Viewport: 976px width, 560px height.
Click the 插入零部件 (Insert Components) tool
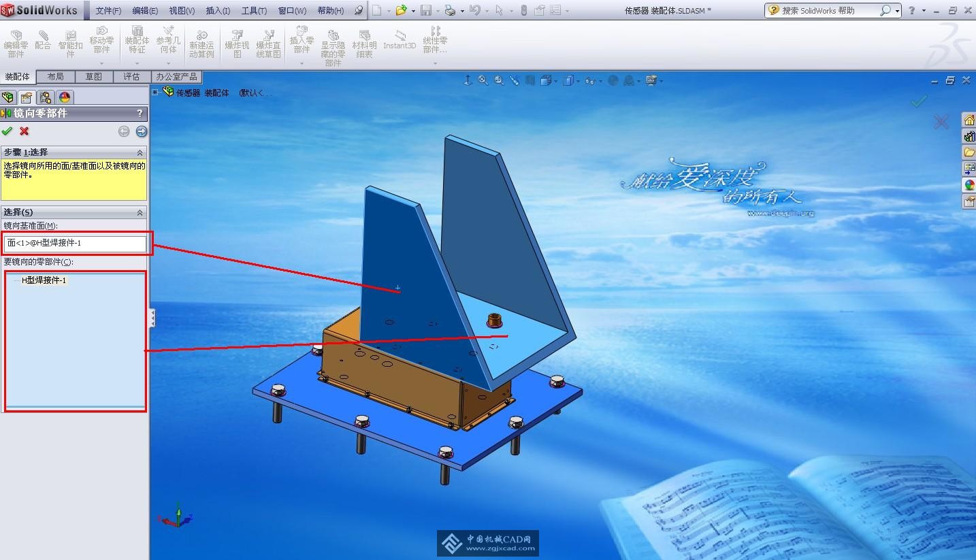coord(302,41)
